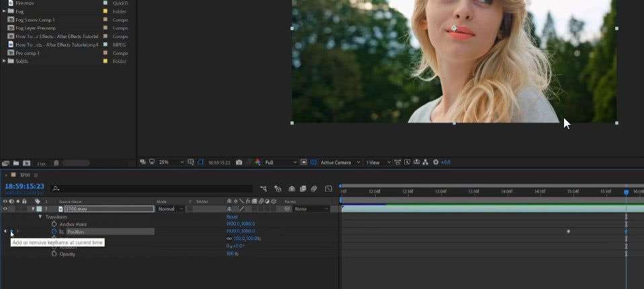Image resolution: width=644 pixels, height=289 pixels.
Task: Click the current timecode 18:59:15:23 in the timeline
Action: click(x=24, y=186)
